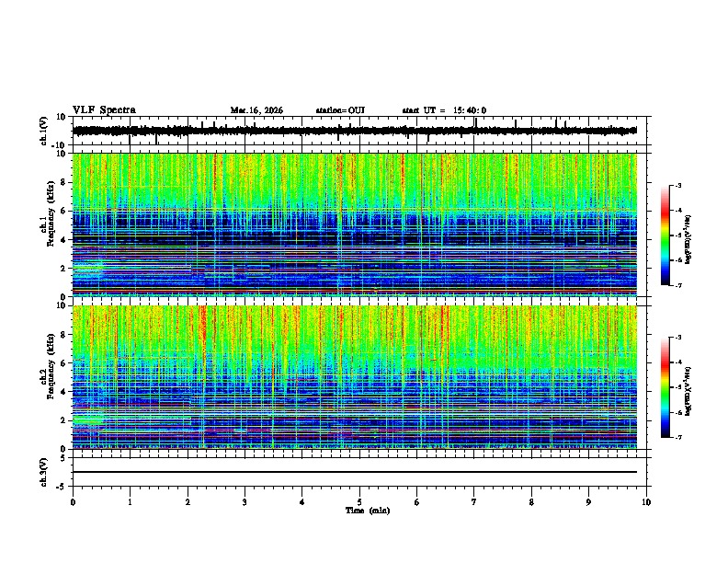Click the time-axis tick label "5"
This screenshot has width=728, height=563.
359,502
